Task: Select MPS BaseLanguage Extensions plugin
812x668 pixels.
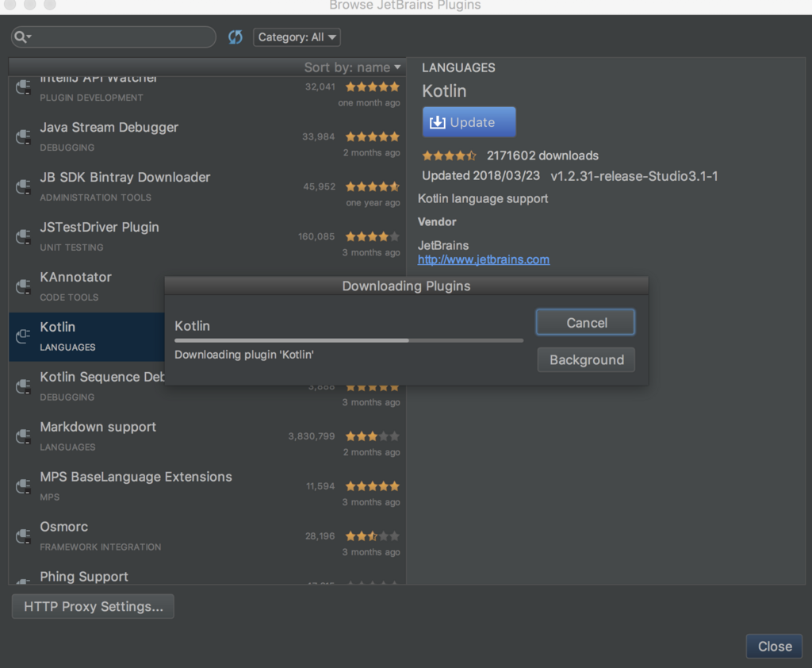Action: (x=207, y=486)
